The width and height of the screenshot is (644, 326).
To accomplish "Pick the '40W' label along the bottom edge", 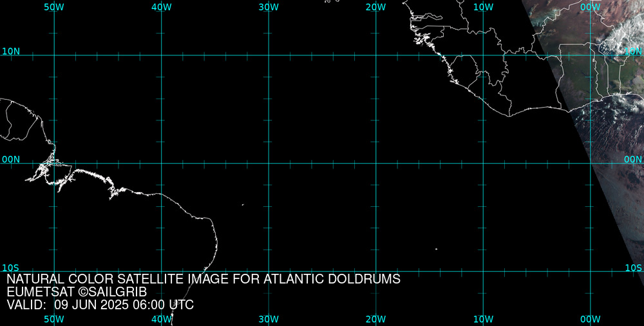I will coord(162,320).
